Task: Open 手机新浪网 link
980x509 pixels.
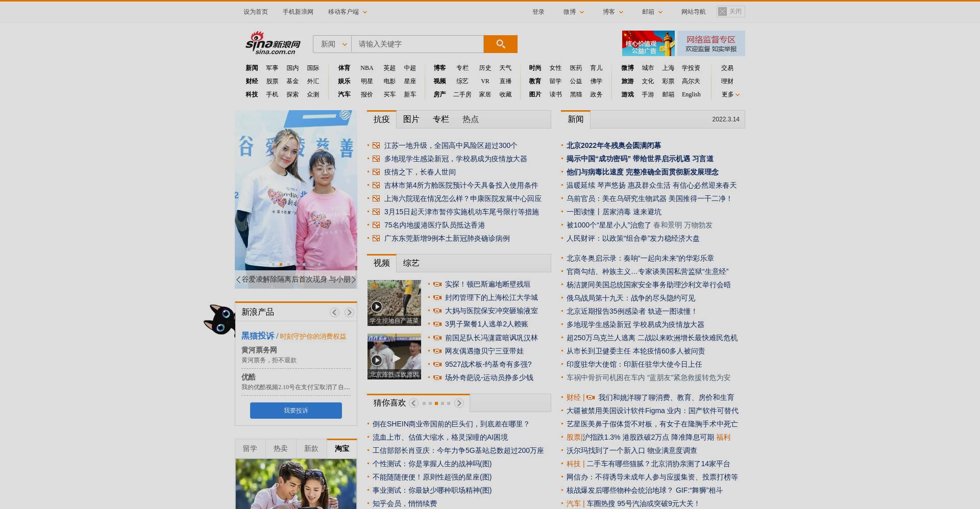Action: (298, 12)
